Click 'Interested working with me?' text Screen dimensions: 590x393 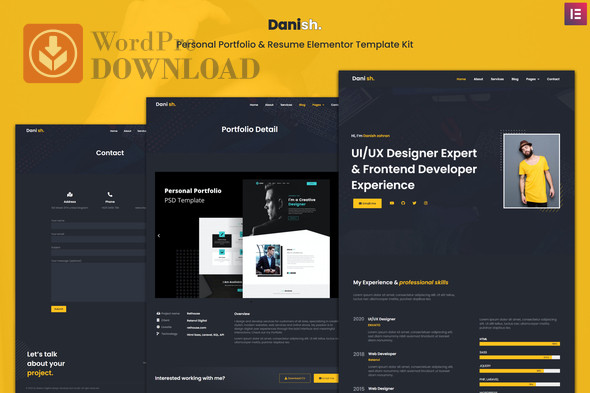tap(190, 378)
